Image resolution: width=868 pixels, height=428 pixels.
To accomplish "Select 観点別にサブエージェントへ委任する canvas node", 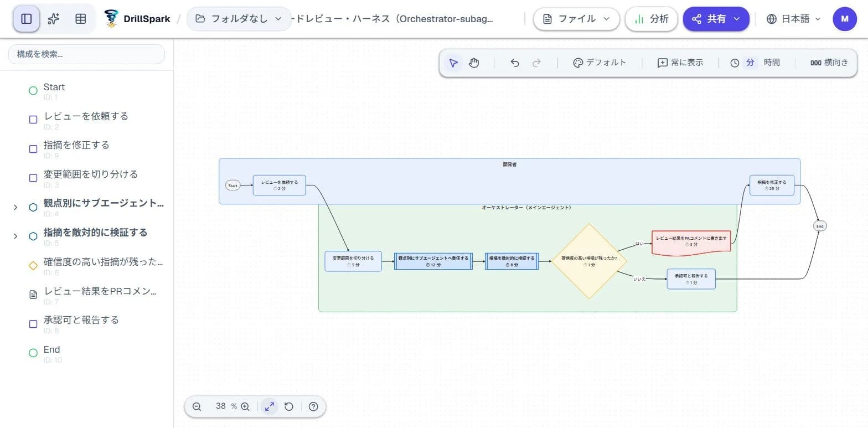I will tap(433, 261).
